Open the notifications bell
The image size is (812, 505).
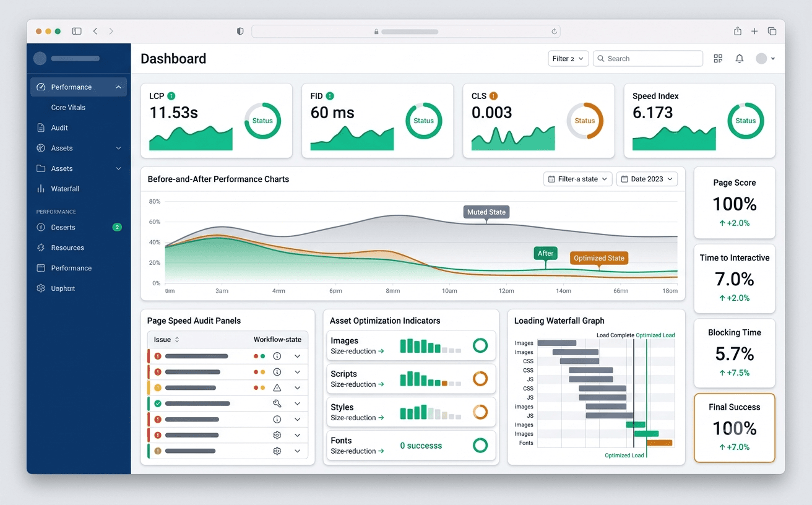(x=740, y=58)
